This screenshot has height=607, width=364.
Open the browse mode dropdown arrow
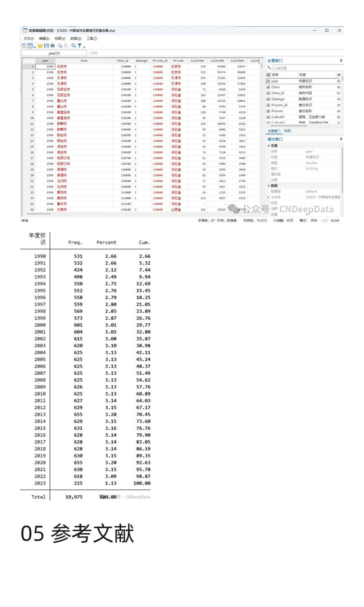click(x=35, y=47)
